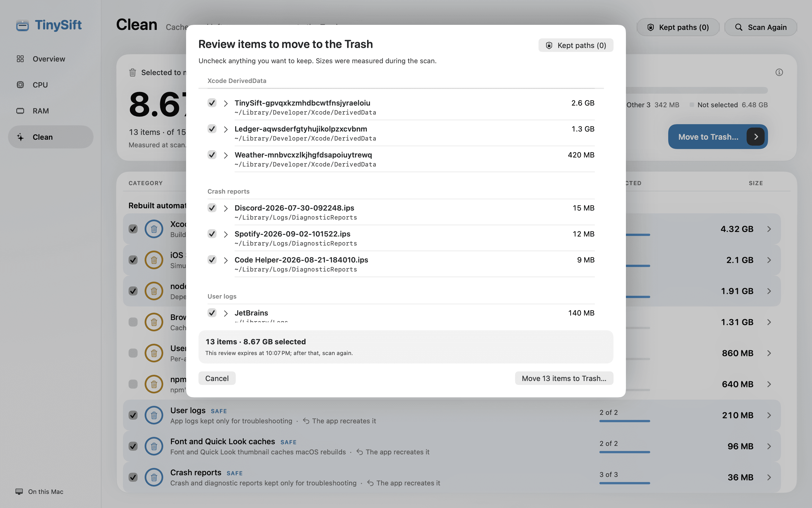
Task: Uncheck the JetBrains logs checkbox
Action: (212, 313)
